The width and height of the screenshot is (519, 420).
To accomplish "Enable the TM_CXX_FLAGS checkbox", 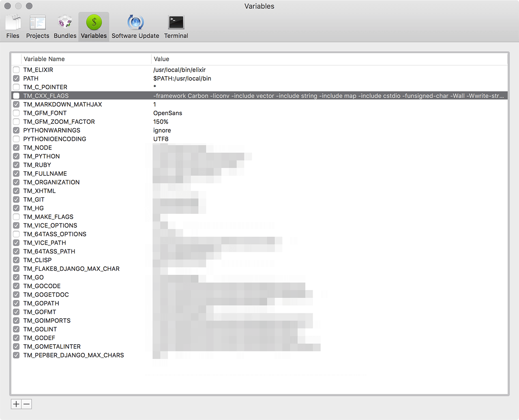I will [x=16, y=96].
